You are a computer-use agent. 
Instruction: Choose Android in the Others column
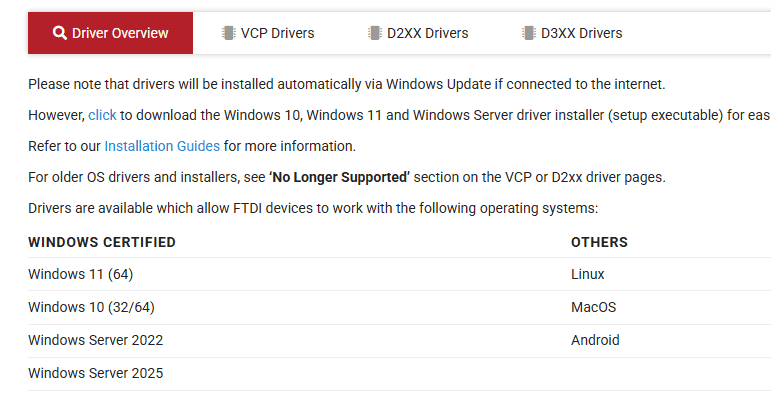pyautogui.click(x=595, y=340)
